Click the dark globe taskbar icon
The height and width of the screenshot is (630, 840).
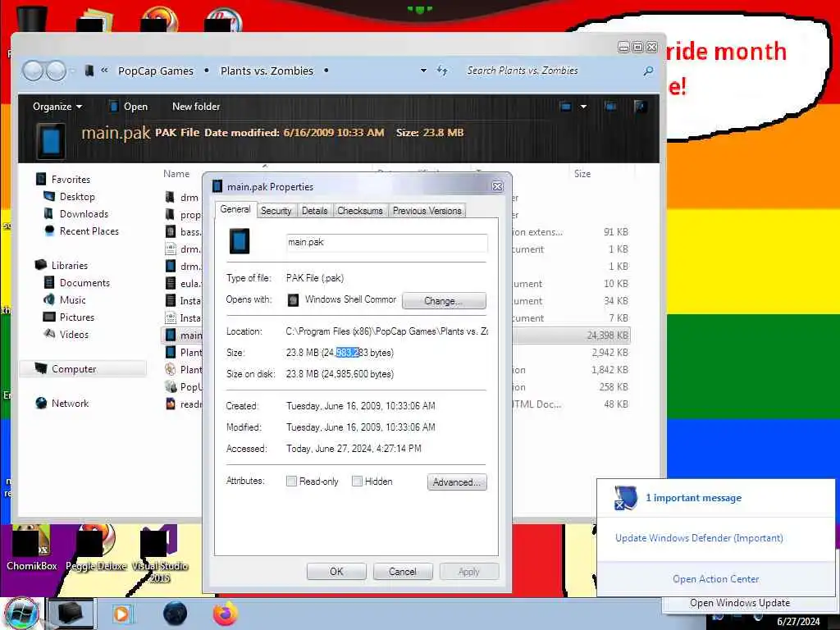(x=176, y=614)
